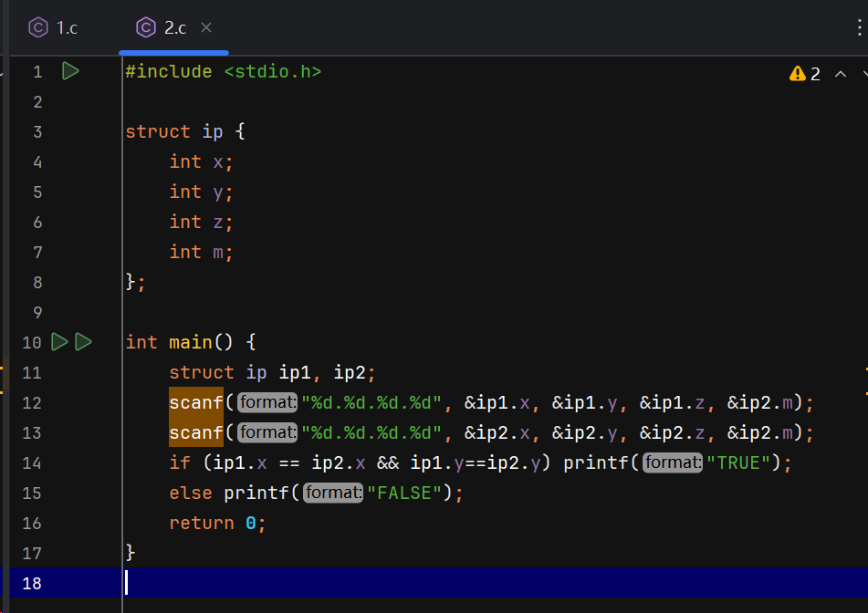868x613 pixels.
Task: Jump to next highlighted problem with down arrow
Action: 863,74
